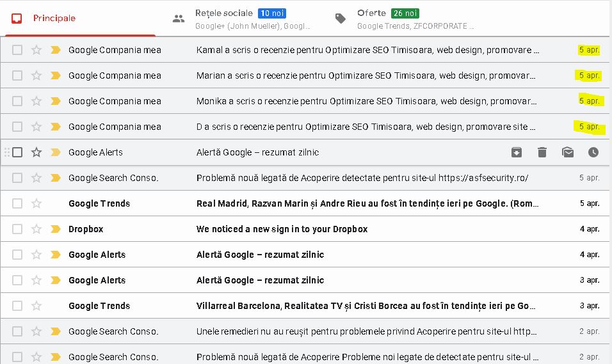The width and height of the screenshot is (612, 364).
Task: Toggle importance marker on 'Unele remedieri' email
Action: 56,331
